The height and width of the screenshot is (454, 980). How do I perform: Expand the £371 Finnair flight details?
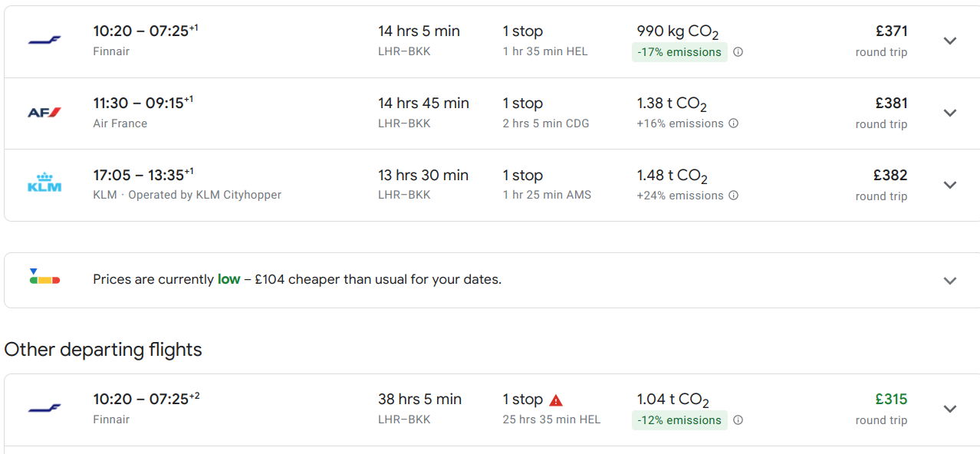[x=950, y=41]
